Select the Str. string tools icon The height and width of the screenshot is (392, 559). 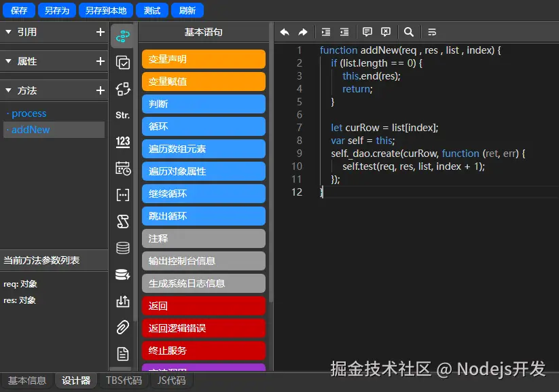click(x=122, y=115)
